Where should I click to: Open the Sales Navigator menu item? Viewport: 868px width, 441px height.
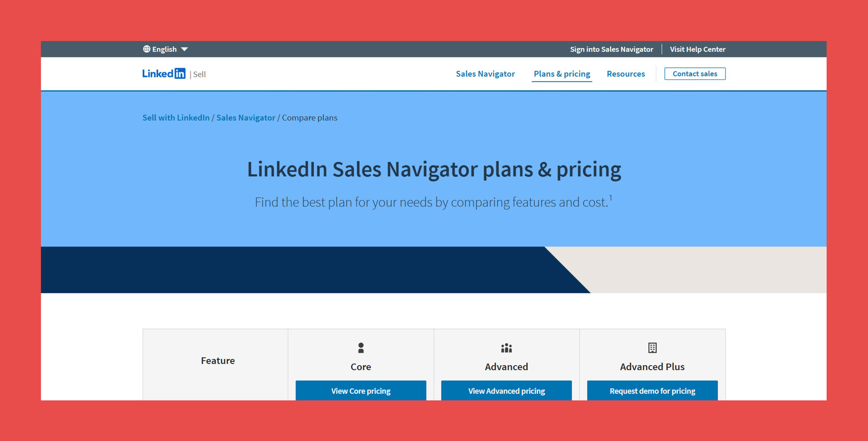[485, 73]
